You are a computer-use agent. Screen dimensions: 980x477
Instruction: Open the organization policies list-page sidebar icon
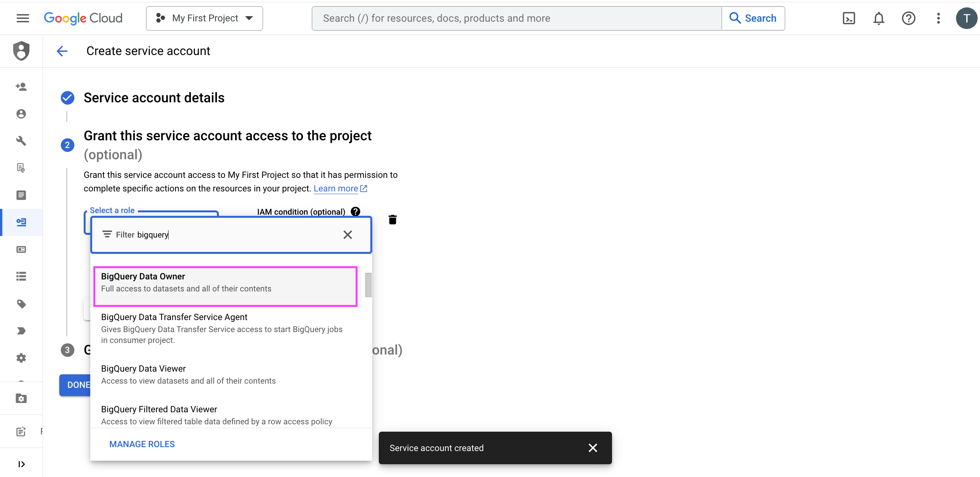[x=21, y=195]
